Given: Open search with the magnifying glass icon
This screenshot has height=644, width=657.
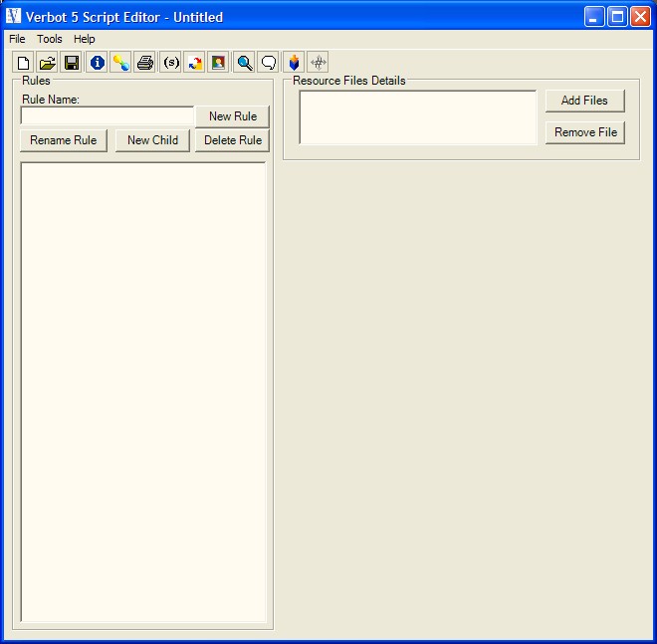Looking at the screenshot, I should tap(244, 63).
